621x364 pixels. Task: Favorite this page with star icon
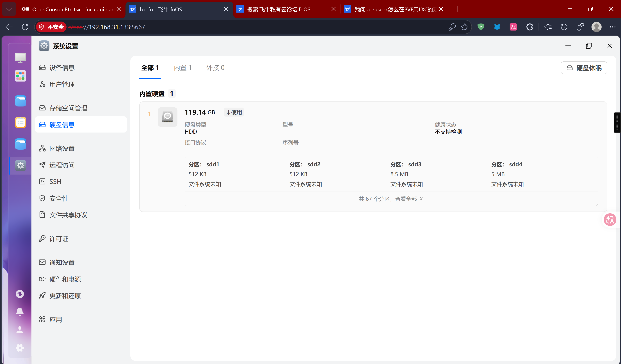465,27
